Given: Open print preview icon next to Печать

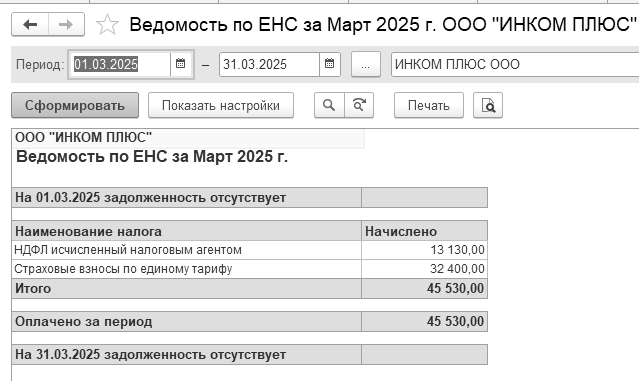Looking at the screenshot, I should [x=488, y=105].
